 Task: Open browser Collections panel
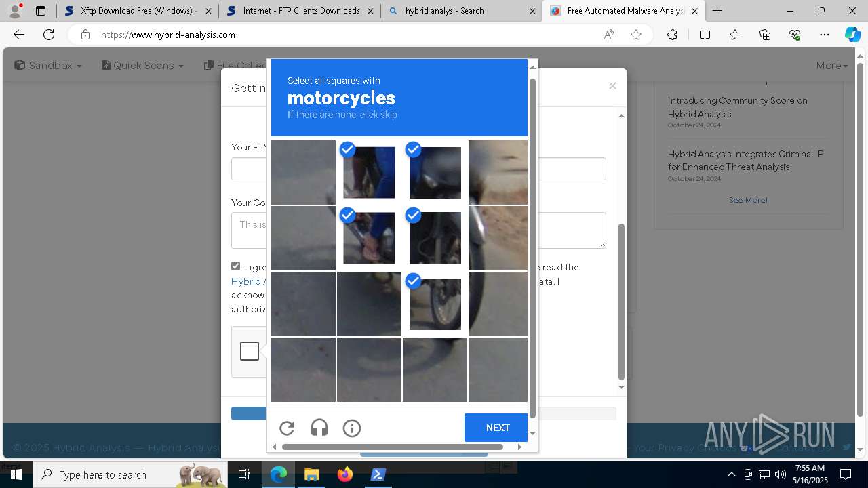coord(765,35)
